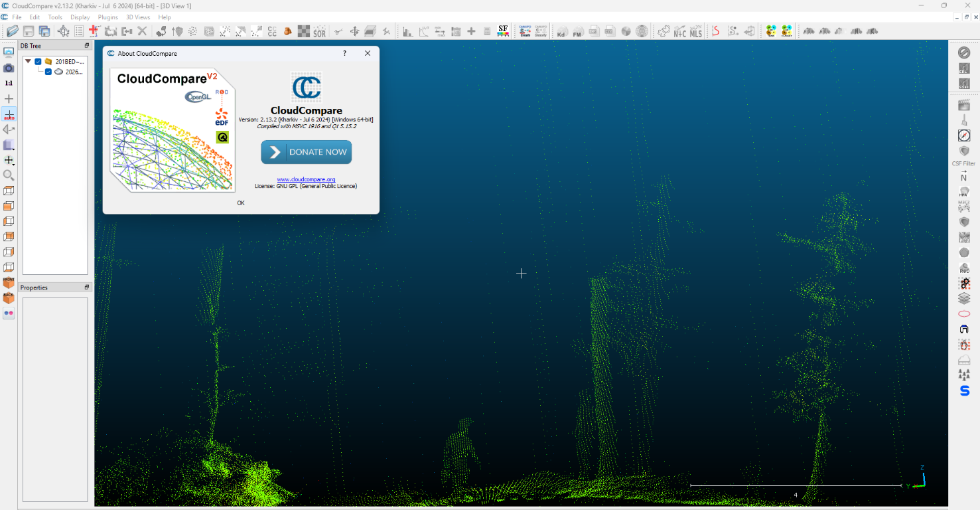This screenshot has height=510, width=980.
Task: Click the CloudCompare splash image in About dialog
Action: pyautogui.click(x=173, y=130)
